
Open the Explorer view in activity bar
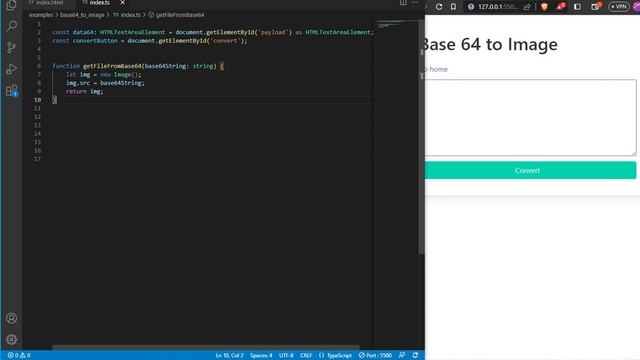pyautogui.click(x=11, y=5)
